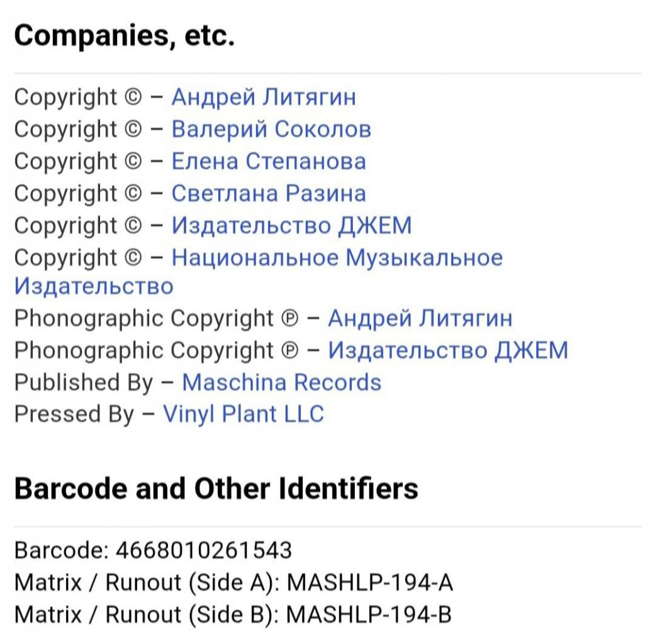
Task: Open Валерий Соколов link
Action: [271, 129]
